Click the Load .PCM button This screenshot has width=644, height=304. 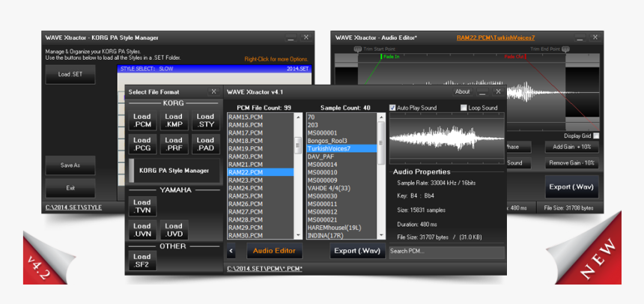click(x=142, y=121)
